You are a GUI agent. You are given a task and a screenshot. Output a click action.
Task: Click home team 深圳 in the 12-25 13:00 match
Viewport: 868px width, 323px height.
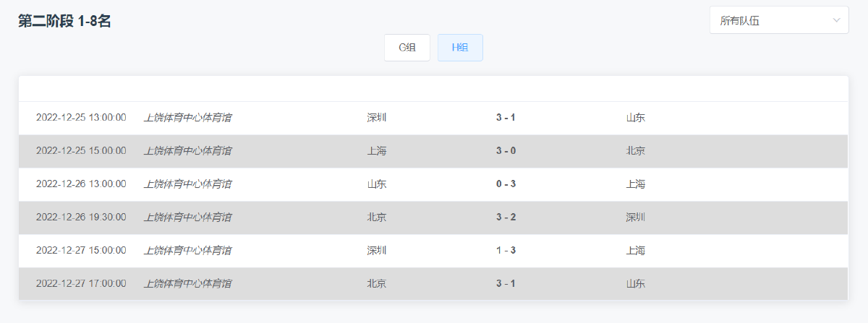pyautogui.click(x=377, y=118)
